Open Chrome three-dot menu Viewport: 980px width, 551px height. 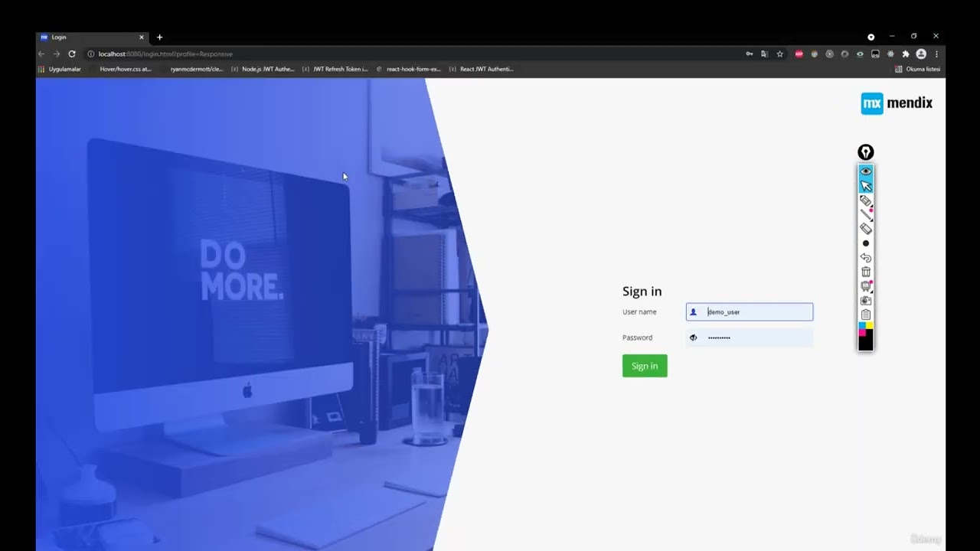pos(936,54)
